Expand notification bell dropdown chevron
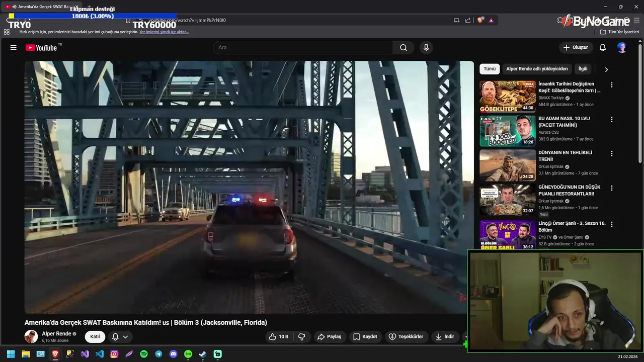 (x=125, y=337)
